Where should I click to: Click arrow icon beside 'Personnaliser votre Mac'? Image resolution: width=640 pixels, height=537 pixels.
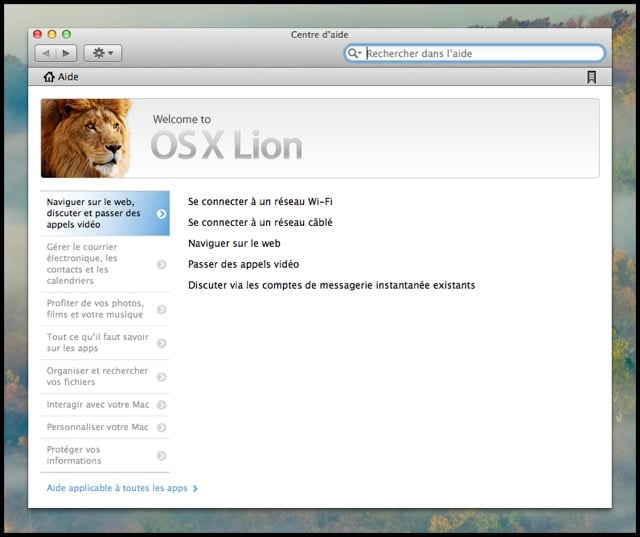click(162, 427)
